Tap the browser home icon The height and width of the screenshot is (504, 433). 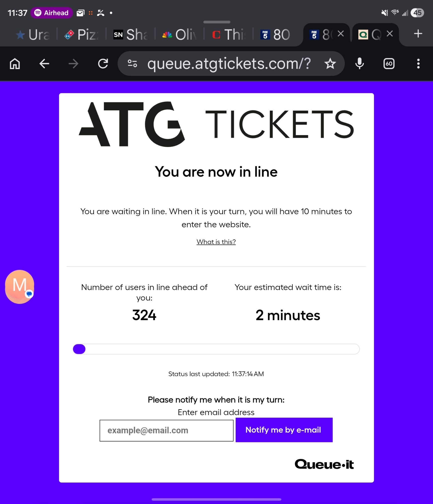point(15,64)
